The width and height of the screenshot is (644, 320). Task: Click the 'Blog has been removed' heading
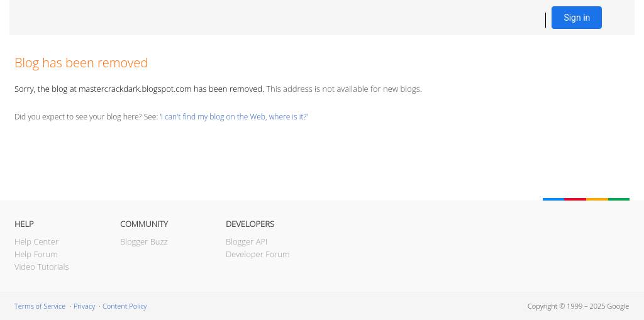[81, 63]
